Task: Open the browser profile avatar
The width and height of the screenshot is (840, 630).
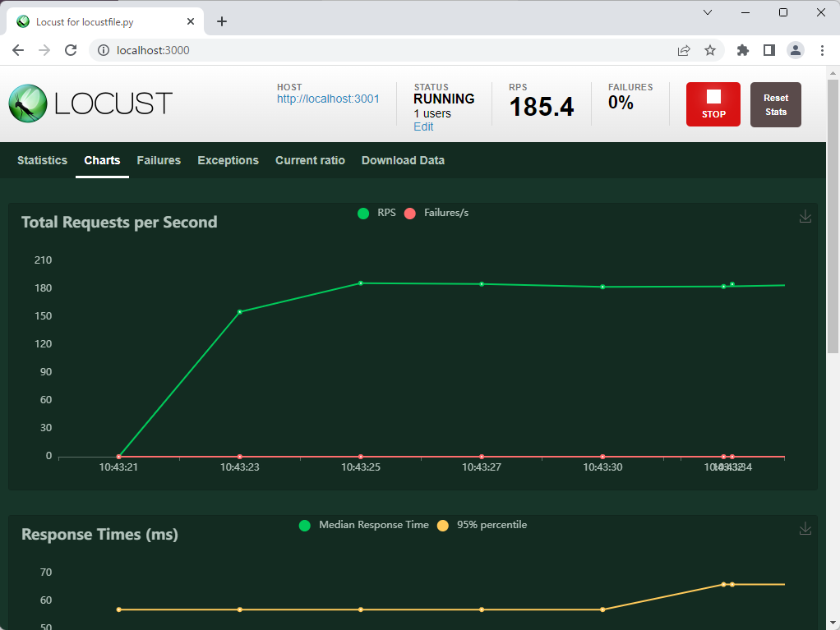Action: point(795,50)
